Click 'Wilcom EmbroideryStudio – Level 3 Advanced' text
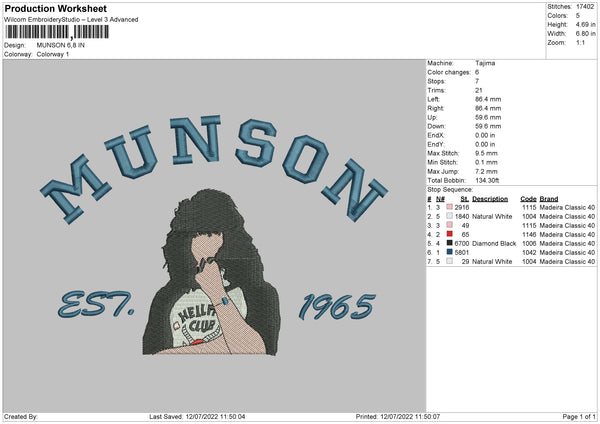Image resolution: width=600 pixels, height=424 pixels. click(71, 20)
